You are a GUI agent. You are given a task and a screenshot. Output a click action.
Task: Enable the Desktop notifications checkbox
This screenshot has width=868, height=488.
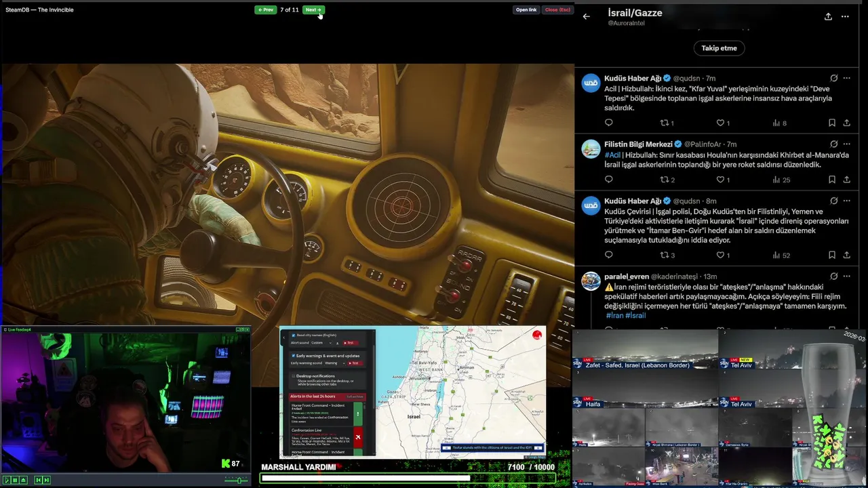293,376
